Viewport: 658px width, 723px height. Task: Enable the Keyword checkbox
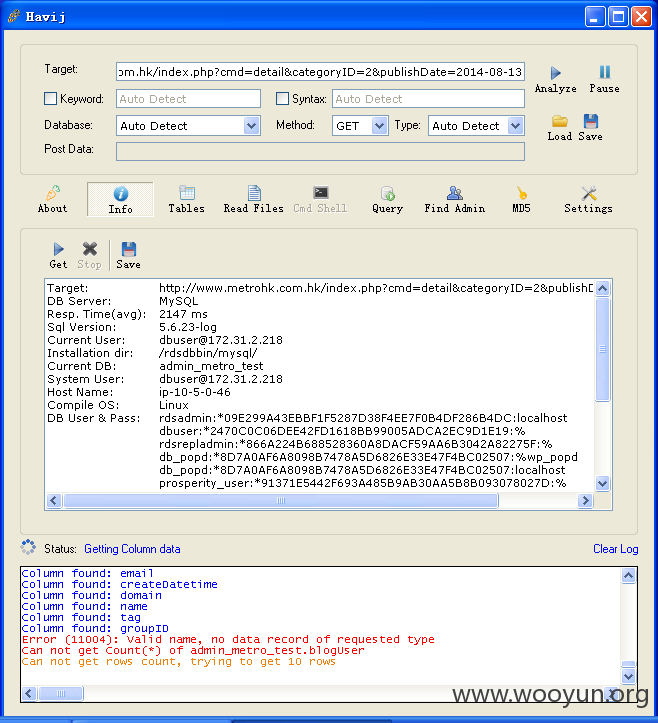point(50,99)
